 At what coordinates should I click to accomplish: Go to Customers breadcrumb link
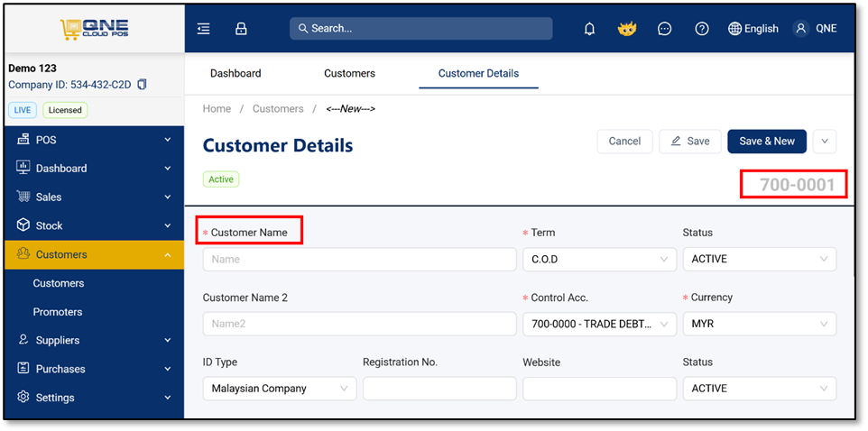coord(278,109)
